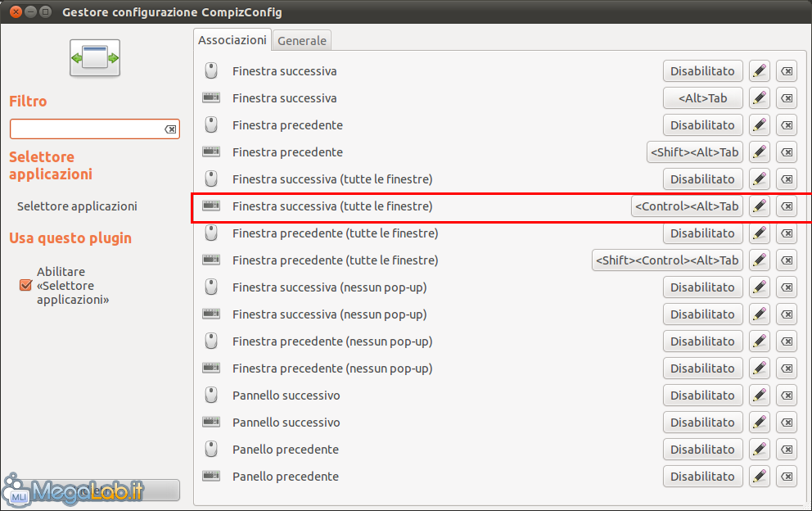
Task: Click Disabilitato for mouse Finestra precedente (nessun pop-up)
Action: (703, 341)
